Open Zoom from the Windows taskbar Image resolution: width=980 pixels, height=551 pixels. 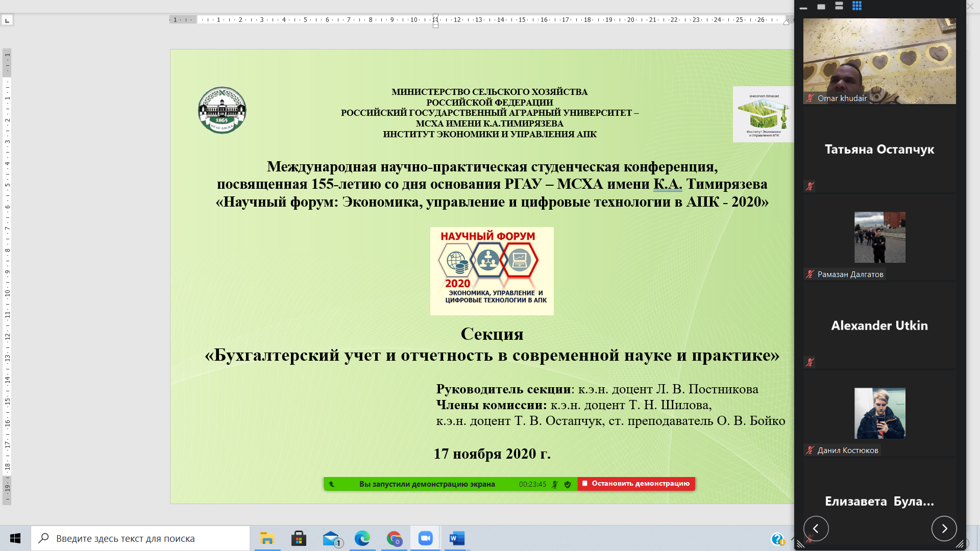tap(425, 538)
